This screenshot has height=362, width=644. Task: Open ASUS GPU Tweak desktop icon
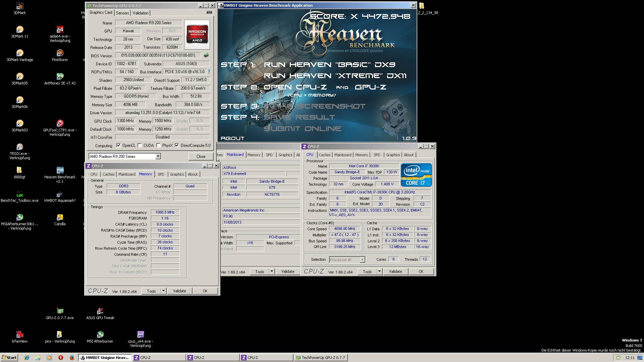click(x=100, y=313)
